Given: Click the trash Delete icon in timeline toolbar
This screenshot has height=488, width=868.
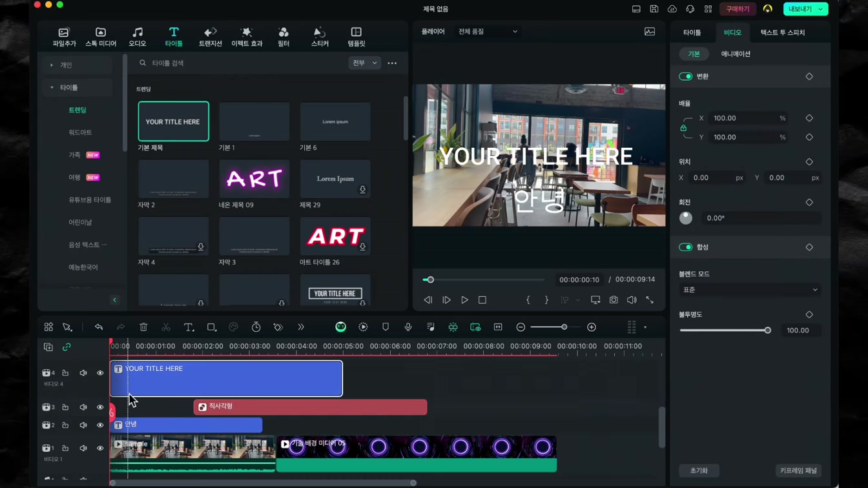Looking at the screenshot, I should pos(143,327).
